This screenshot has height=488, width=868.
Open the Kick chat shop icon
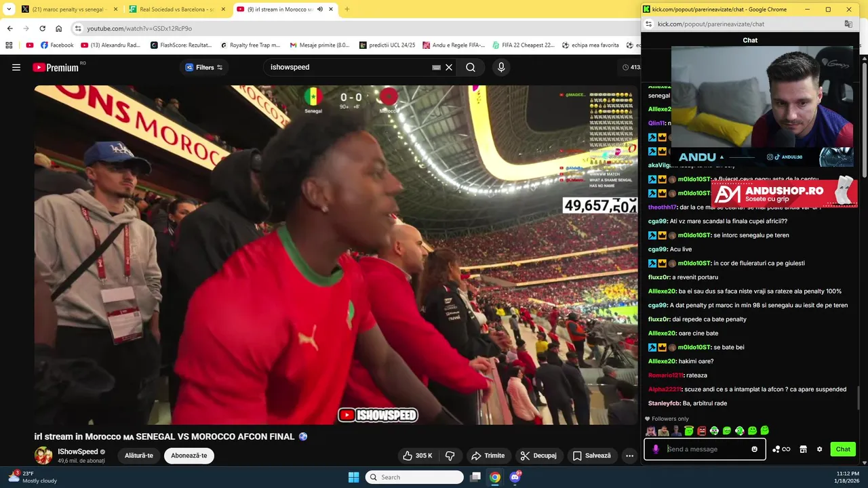tap(803, 449)
